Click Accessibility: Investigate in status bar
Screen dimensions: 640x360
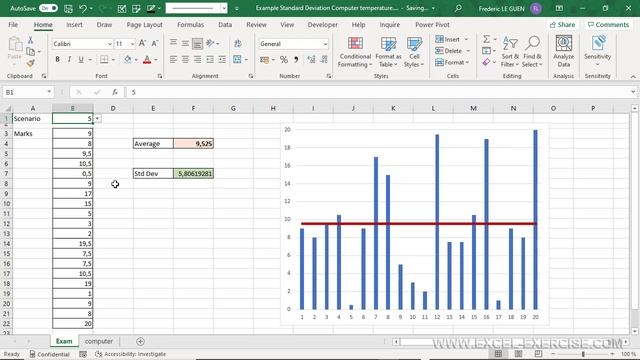click(x=131, y=354)
